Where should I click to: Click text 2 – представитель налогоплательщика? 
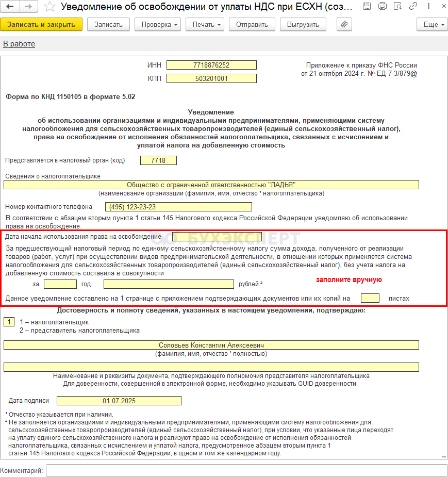coord(79,331)
